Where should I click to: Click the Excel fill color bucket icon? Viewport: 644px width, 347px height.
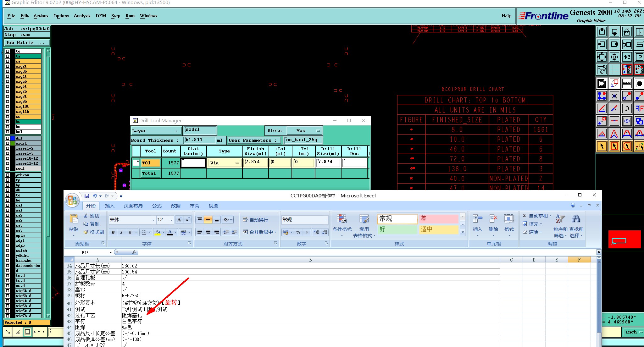pos(158,232)
